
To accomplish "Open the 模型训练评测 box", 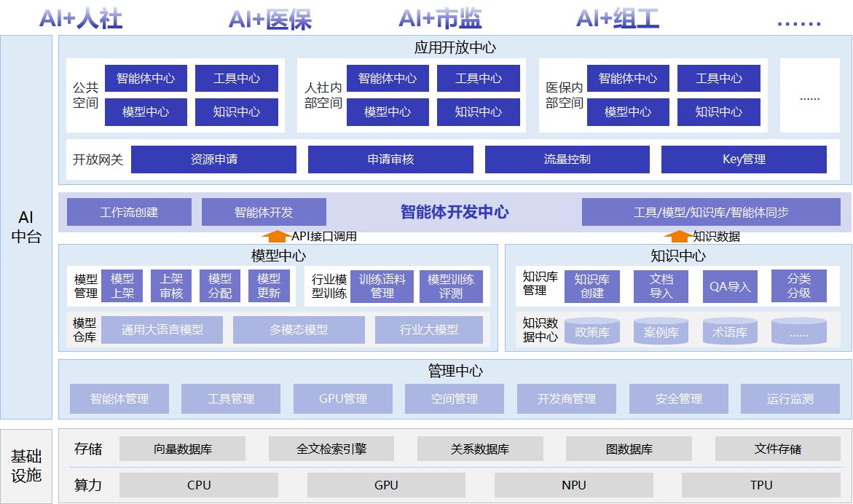I will [x=451, y=286].
